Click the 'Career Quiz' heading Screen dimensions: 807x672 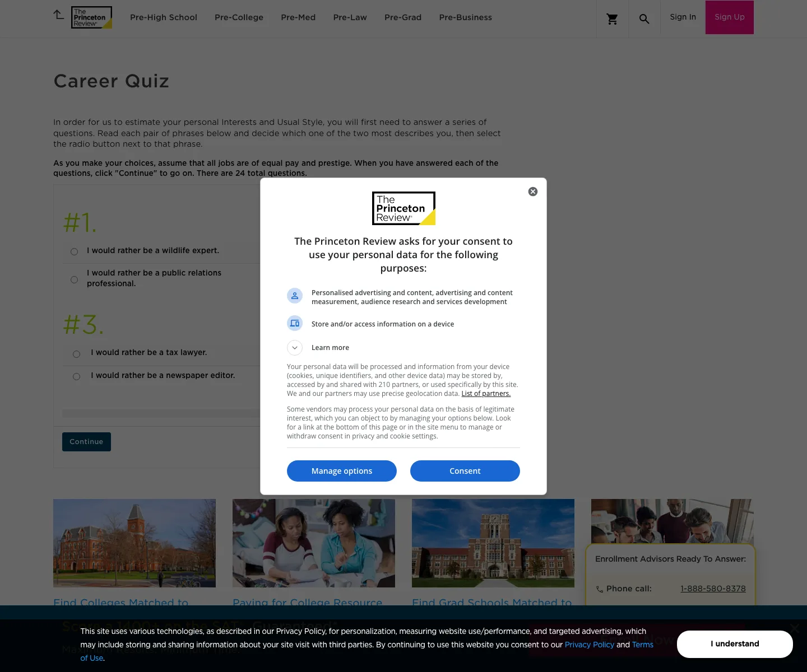coord(112,81)
